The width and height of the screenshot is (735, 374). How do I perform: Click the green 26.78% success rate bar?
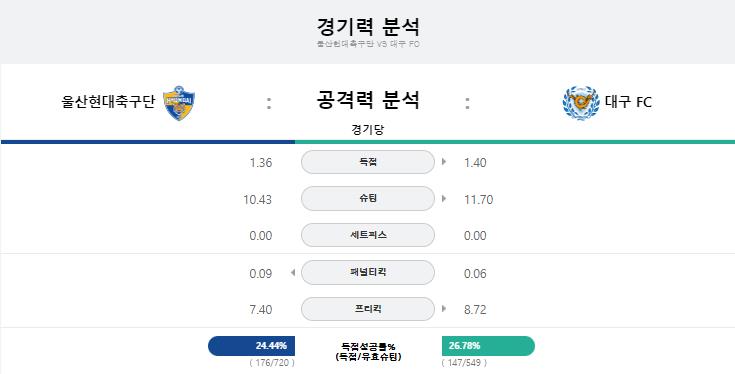pos(488,346)
